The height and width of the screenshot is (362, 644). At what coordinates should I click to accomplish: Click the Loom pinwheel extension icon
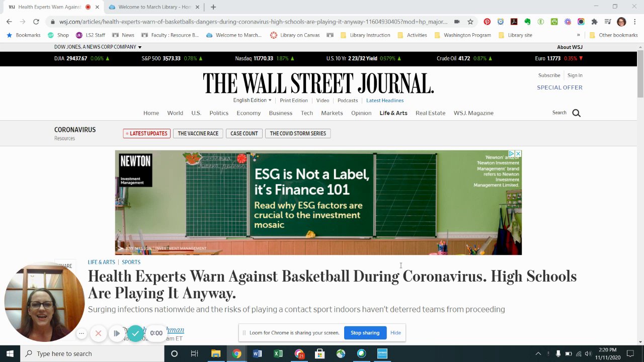568,22
